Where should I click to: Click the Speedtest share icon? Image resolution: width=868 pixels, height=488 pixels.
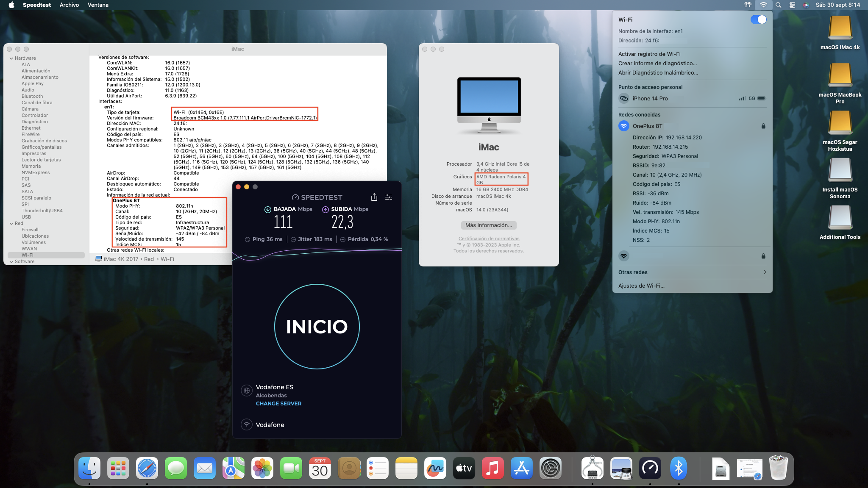coord(374,197)
